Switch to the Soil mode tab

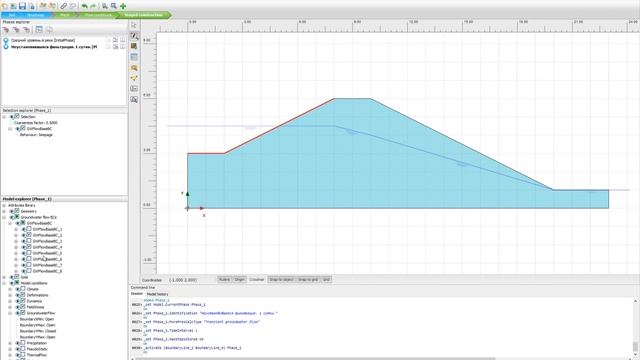12,15
